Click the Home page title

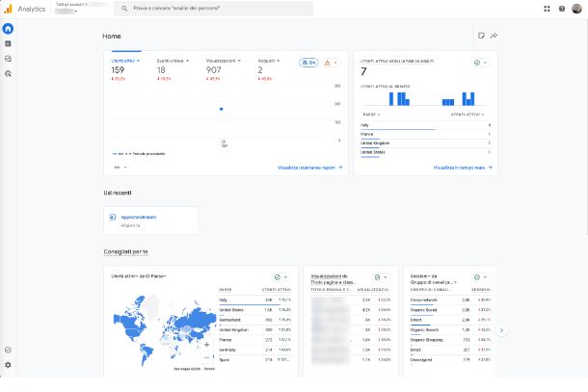[x=112, y=36]
